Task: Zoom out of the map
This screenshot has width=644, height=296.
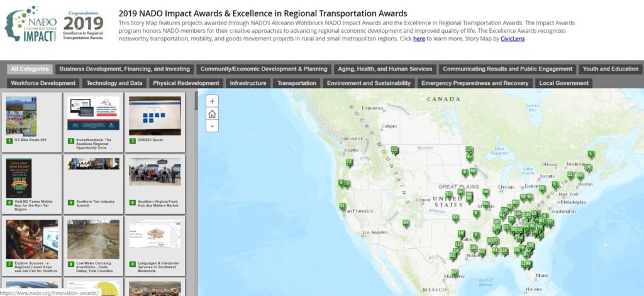Action: point(212,126)
